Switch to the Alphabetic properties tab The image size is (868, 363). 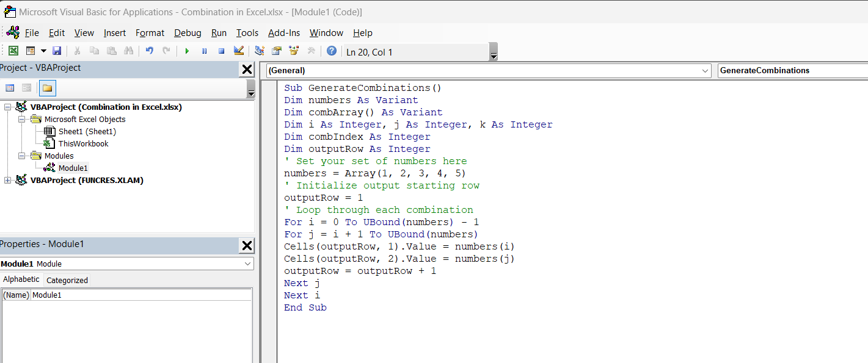[x=21, y=279]
